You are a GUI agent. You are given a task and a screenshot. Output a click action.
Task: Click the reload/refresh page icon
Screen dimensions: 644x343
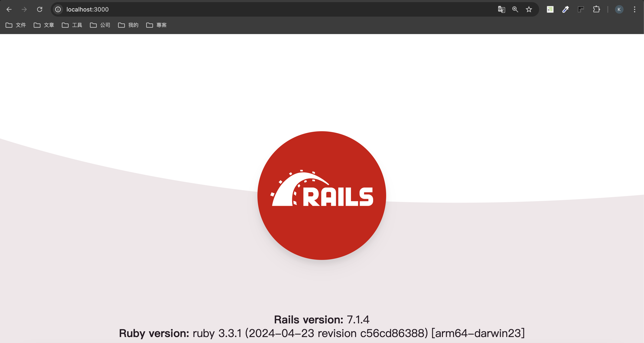40,9
